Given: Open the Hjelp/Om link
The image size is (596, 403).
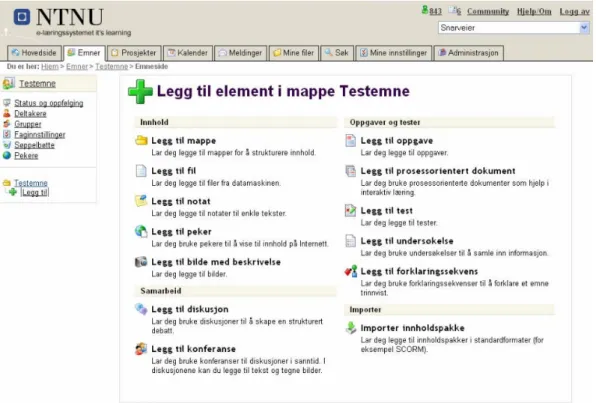Looking at the screenshot, I should (534, 11).
